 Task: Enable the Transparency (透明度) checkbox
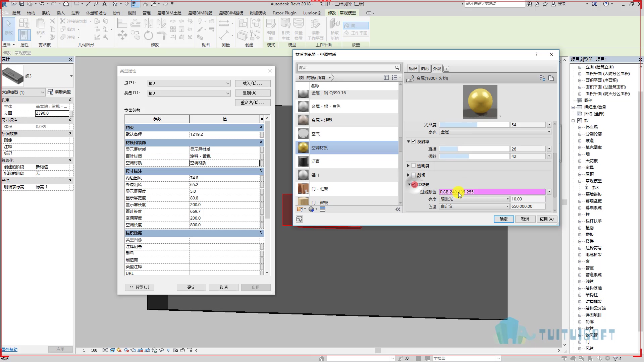pyautogui.click(x=414, y=166)
